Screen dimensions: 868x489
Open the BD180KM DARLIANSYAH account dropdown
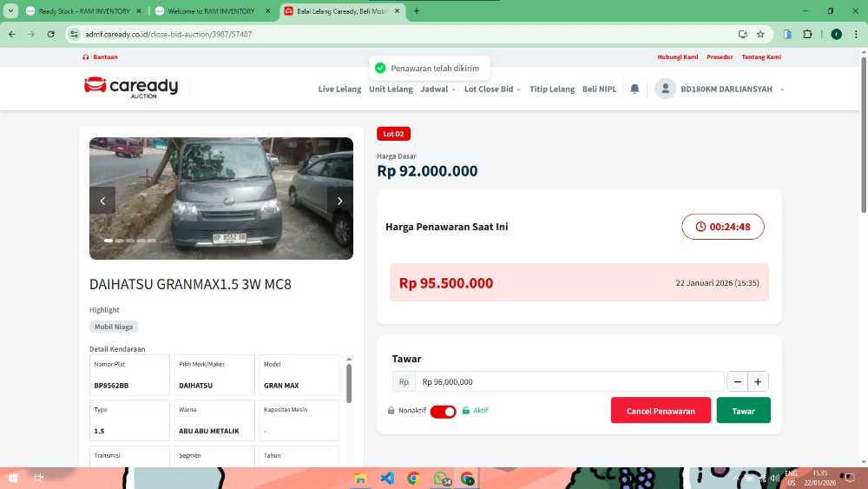(x=732, y=89)
